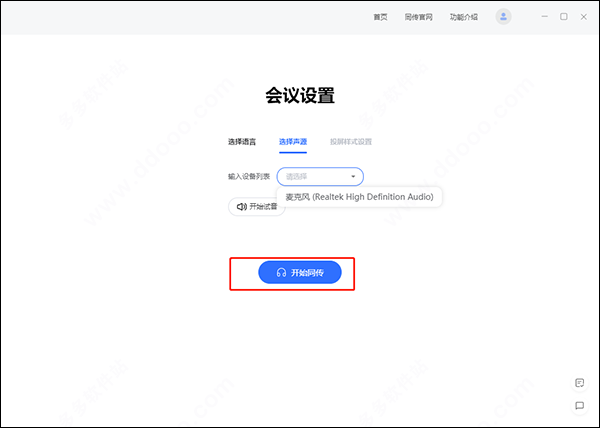This screenshot has height=428, width=600.
Task: Go to 首页 in the top navigation
Action: (380, 17)
